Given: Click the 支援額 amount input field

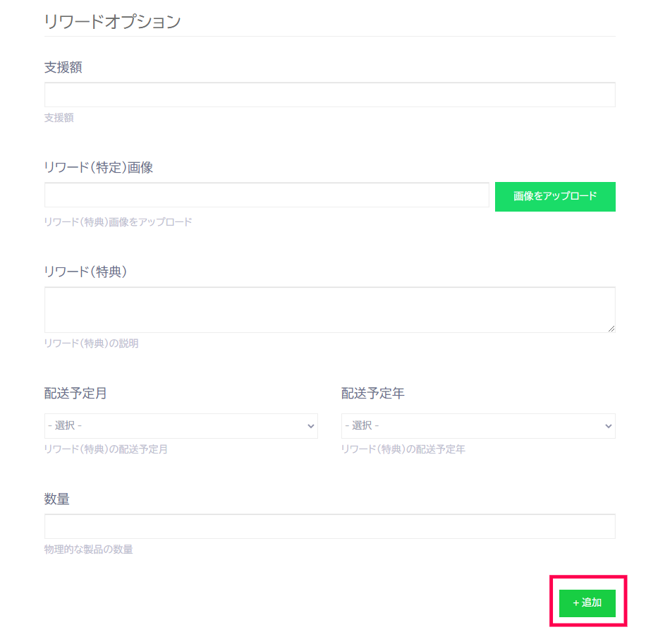Looking at the screenshot, I should pos(330,95).
